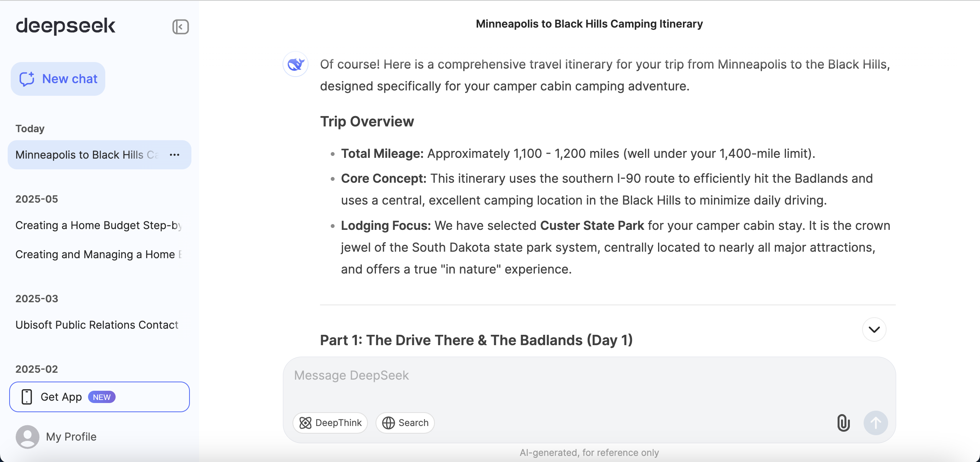Collapse the sidebar panel
This screenshot has height=462, width=980.
[180, 27]
